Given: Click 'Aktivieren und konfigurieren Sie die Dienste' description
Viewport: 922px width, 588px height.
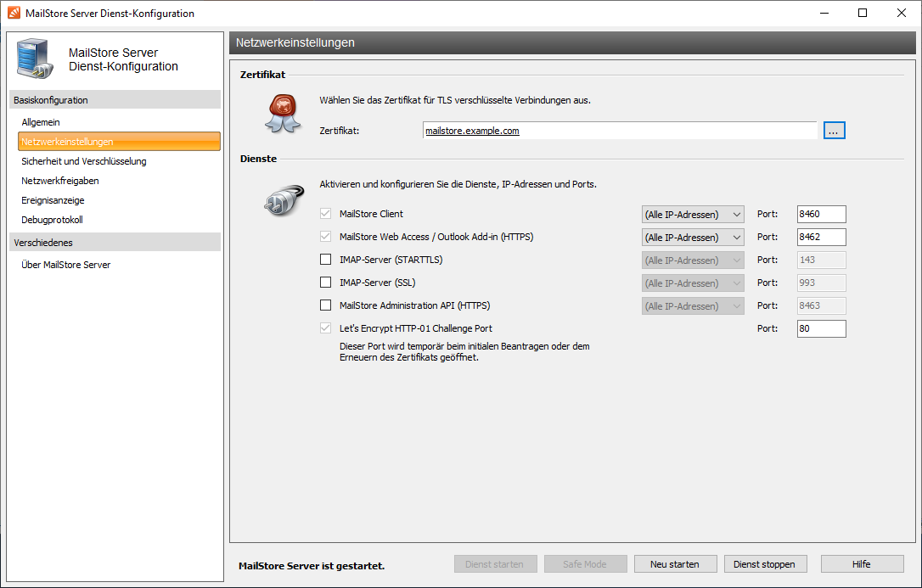Looking at the screenshot, I should tap(458, 184).
